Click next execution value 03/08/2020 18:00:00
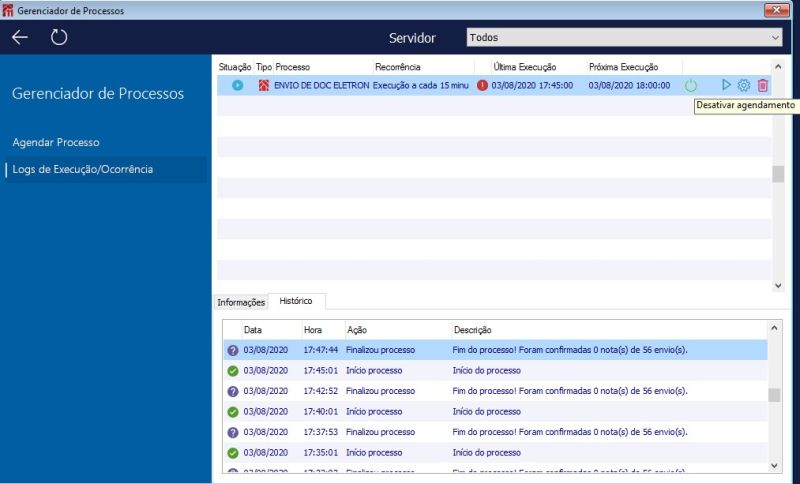Screen dimensions: 800x484 point(629,85)
